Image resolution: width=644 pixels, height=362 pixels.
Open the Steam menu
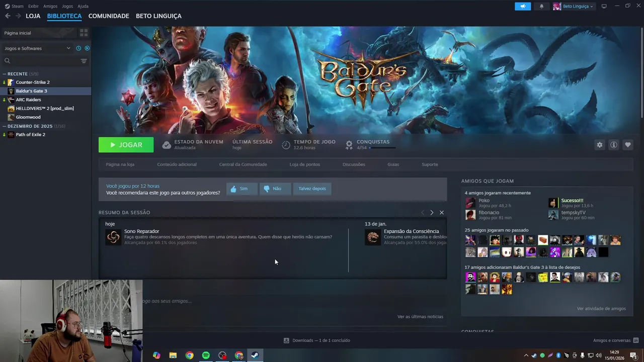(15, 6)
